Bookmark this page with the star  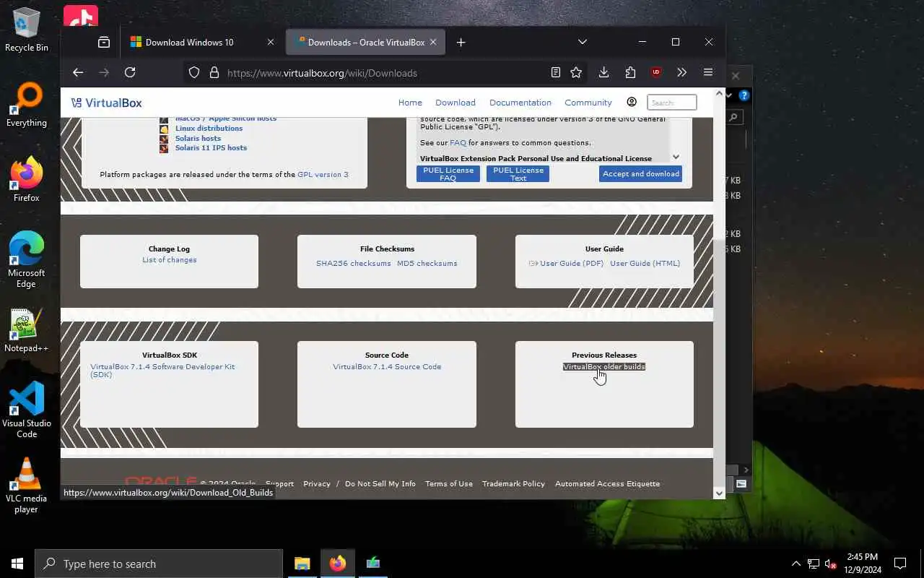pos(576,72)
